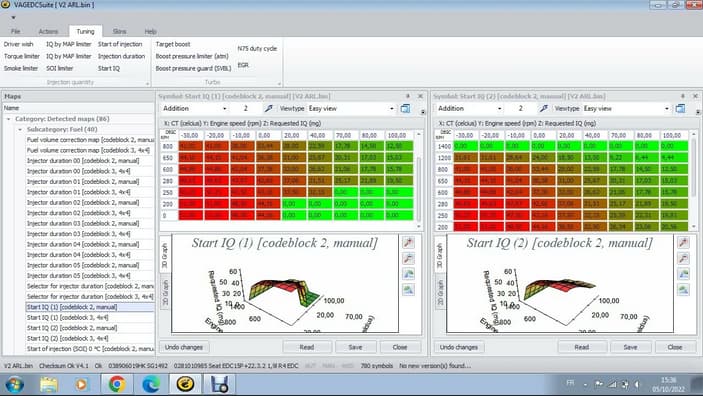Click the wrench icon beside Start IQ (1) value

[x=269, y=109]
